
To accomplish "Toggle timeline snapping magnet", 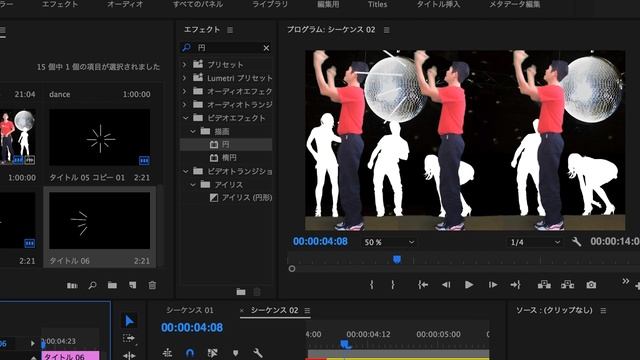I will [x=190, y=353].
